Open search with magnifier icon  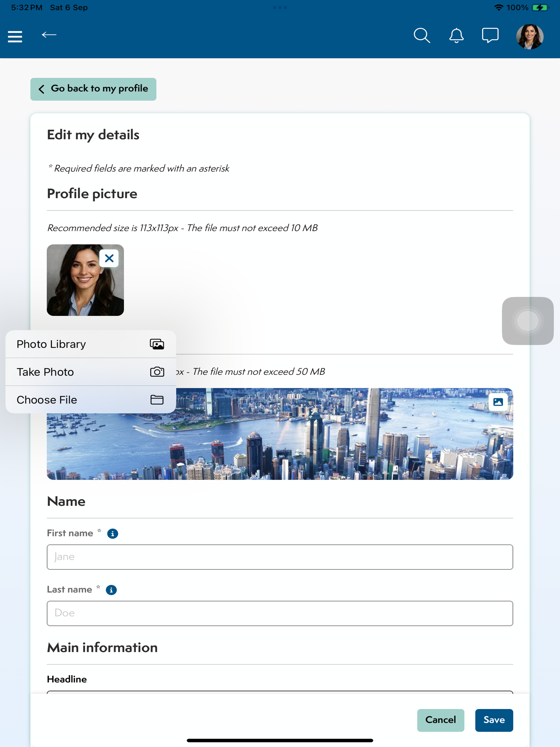pos(422,36)
